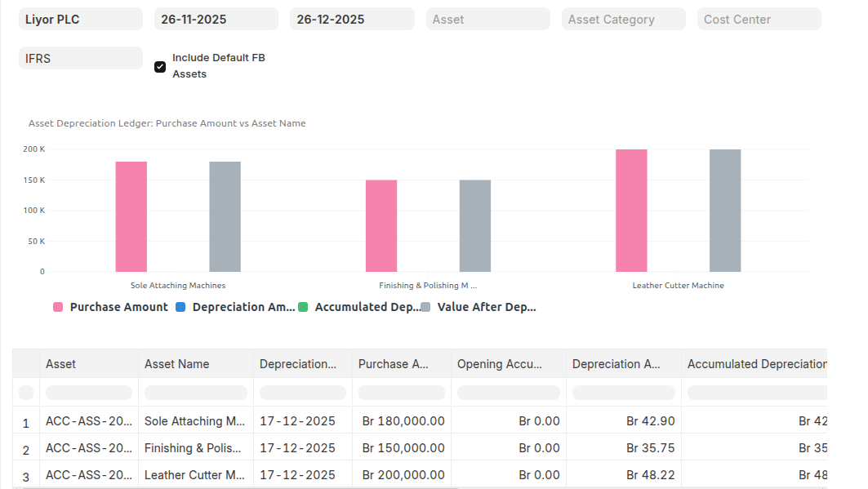
Task: Click the Asset Name column filter box
Action: tap(195, 393)
